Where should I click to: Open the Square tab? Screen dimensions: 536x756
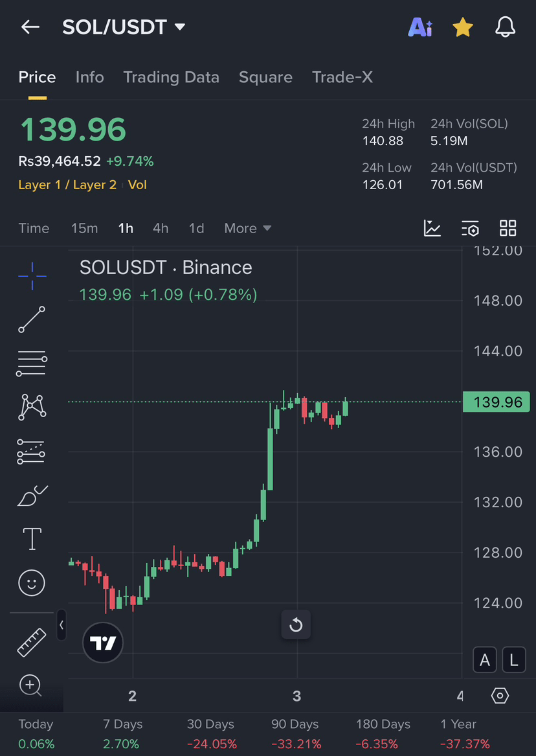[265, 77]
